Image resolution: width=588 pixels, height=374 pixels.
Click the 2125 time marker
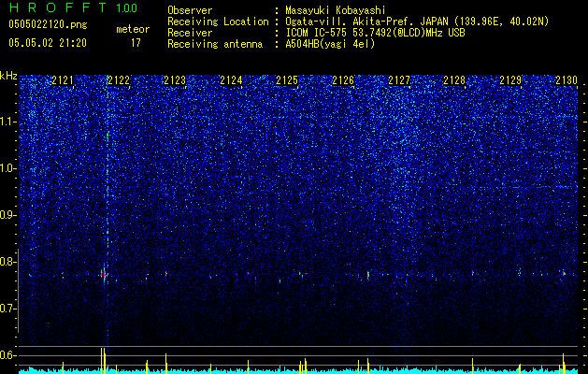tap(287, 80)
